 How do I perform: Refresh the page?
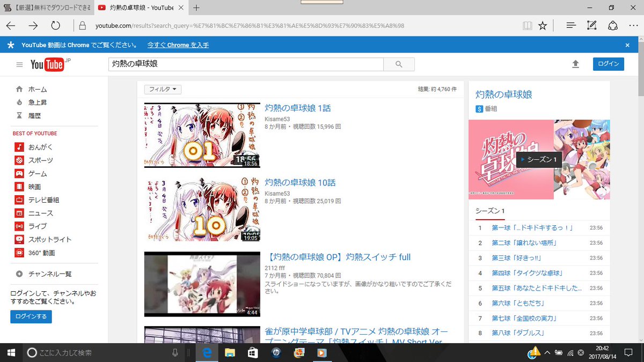pos(55,26)
